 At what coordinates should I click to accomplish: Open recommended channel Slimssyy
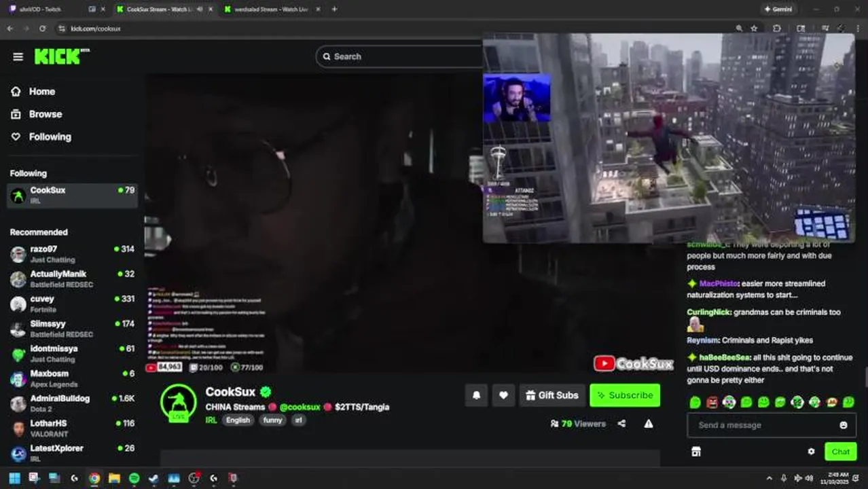click(72, 329)
